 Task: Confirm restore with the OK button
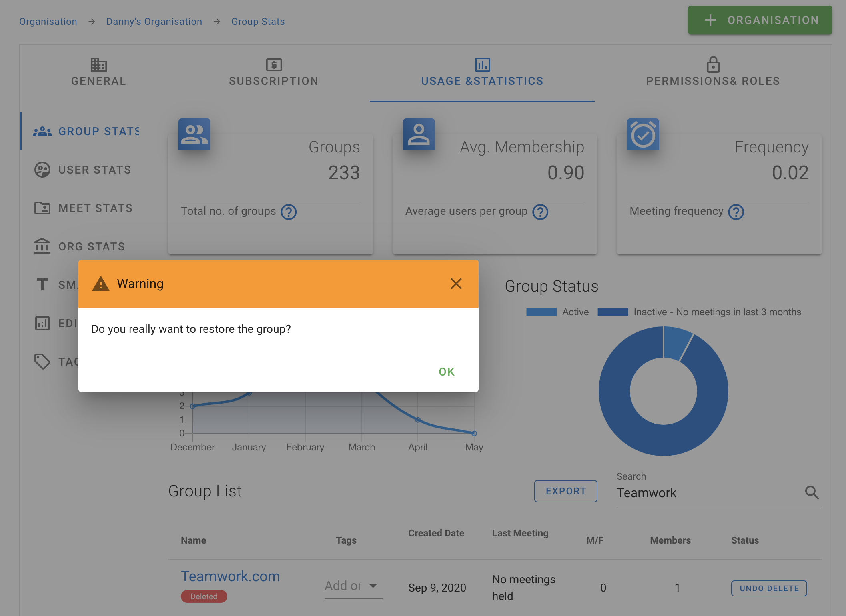click(447, 372)
